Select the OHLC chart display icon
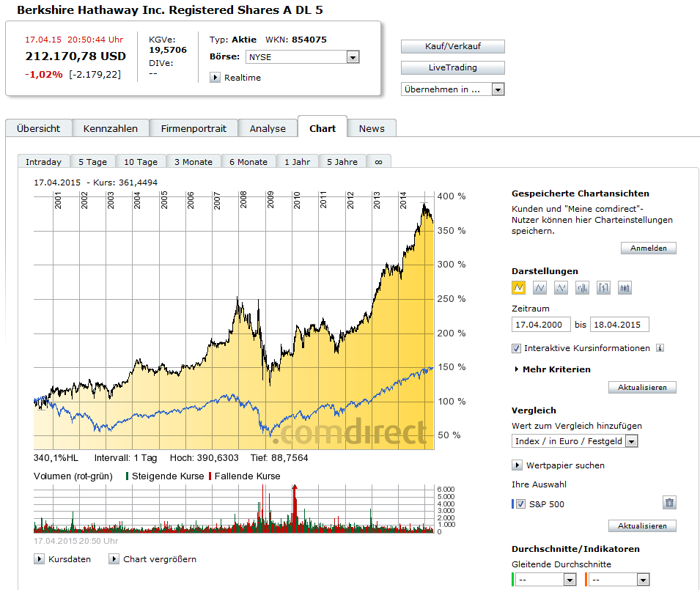700x590 pixels. (603, 288)
